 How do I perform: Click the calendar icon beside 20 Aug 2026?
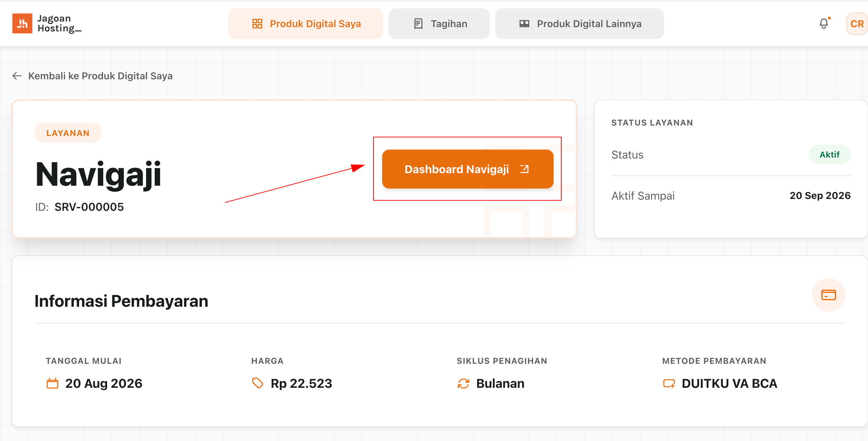point(53,383)
